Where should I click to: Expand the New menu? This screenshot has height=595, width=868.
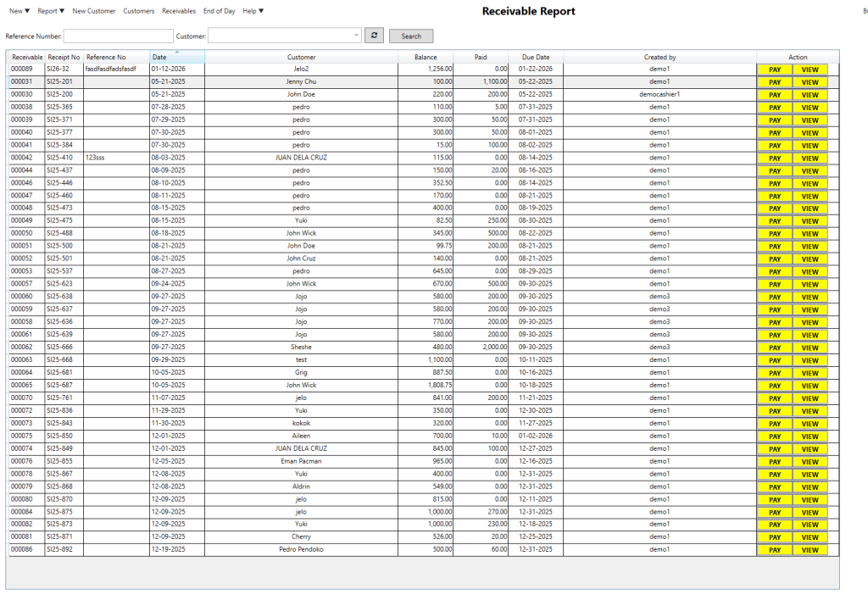19,11
